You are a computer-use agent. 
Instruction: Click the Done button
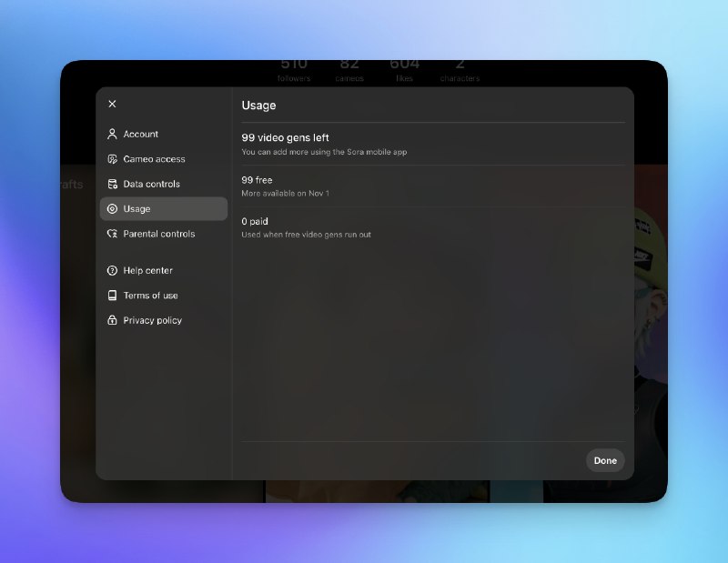point(605,460)
